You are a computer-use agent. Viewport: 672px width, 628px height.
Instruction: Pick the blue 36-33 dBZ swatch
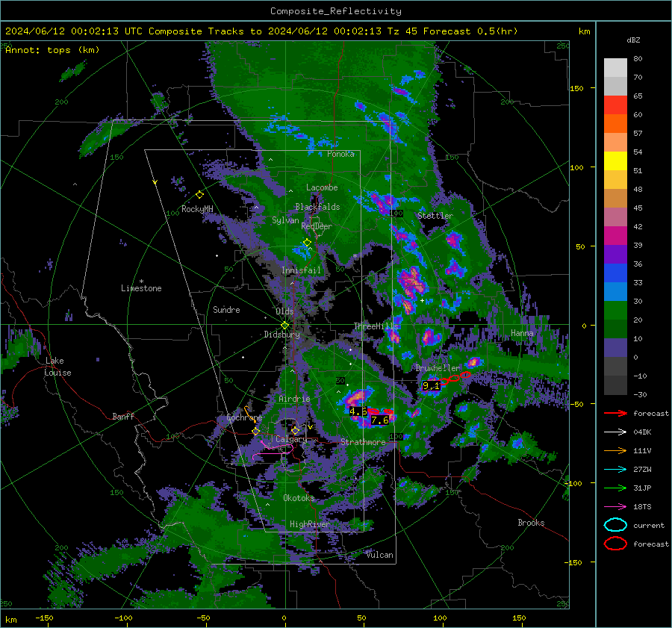(615, 273)
